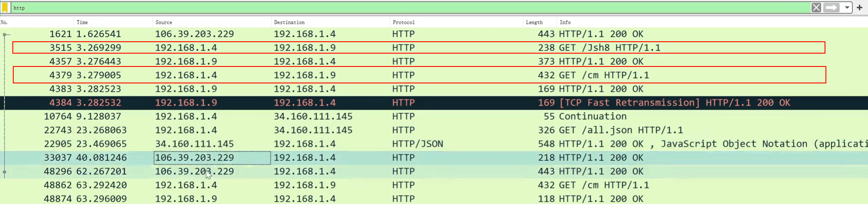Sort by the Time column header
Viewport: 868px width, 204px height.
click(113, 22)
